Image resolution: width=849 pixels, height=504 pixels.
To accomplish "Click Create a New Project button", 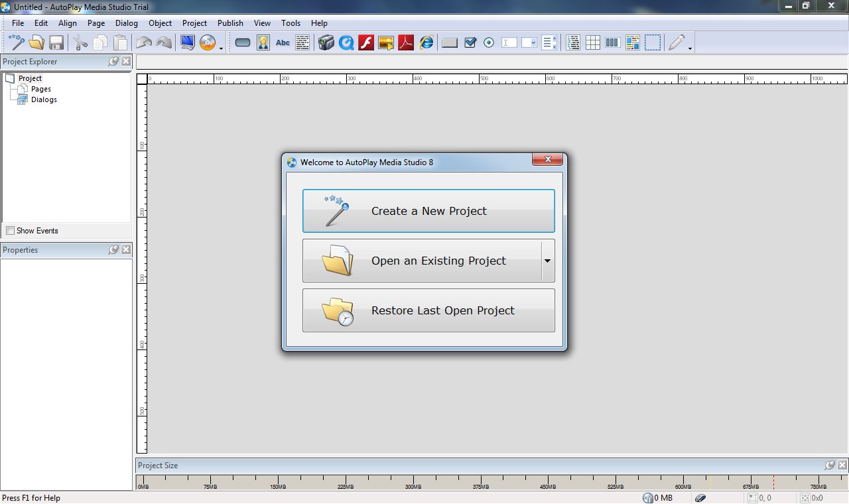I will click(428, 211).
